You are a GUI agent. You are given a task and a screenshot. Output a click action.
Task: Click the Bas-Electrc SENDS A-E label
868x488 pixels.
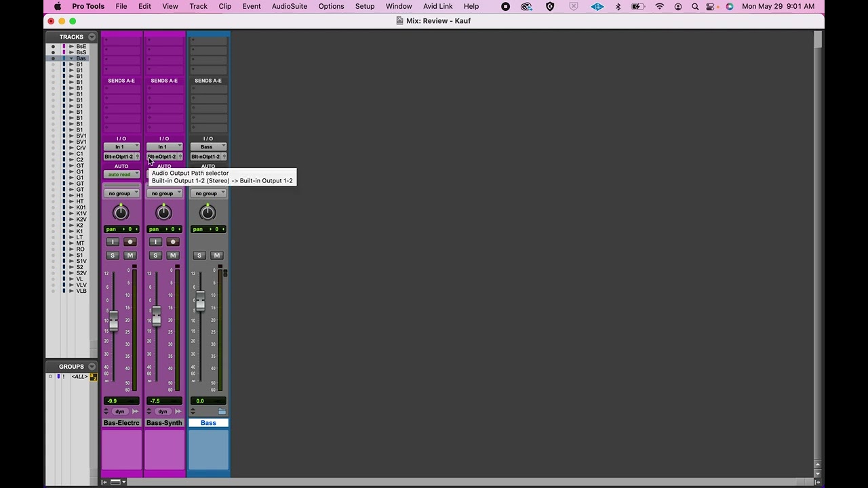(121, 81)
